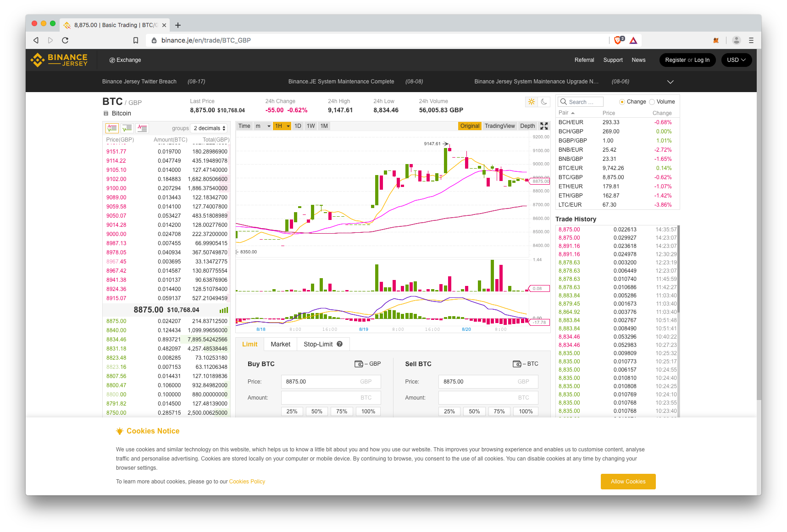Click the pair Search field
This screenshot has width=787, height=532.
[x=581, y=102]
